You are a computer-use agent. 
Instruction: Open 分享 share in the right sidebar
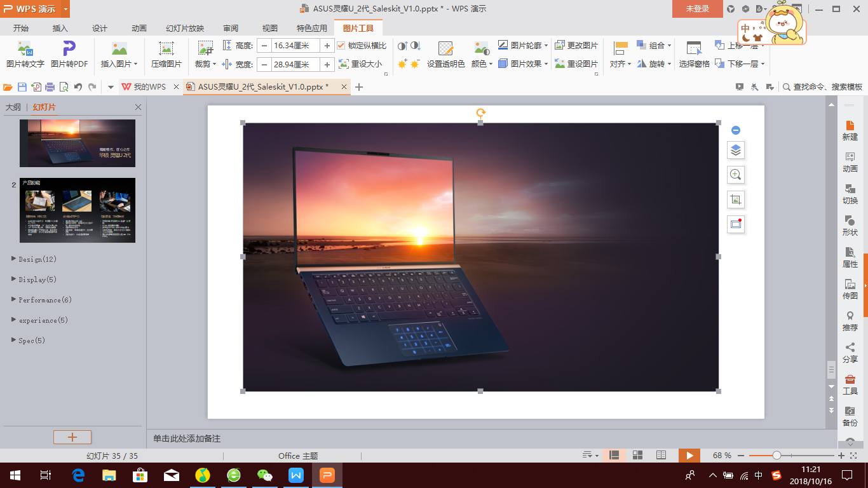(850, 352)
